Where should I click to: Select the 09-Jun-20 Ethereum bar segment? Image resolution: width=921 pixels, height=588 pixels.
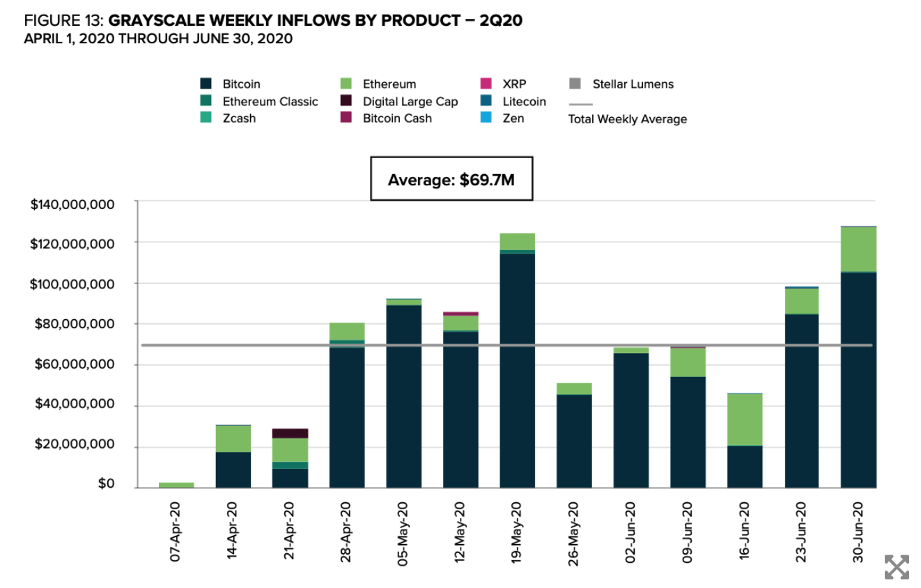(688, 362)
